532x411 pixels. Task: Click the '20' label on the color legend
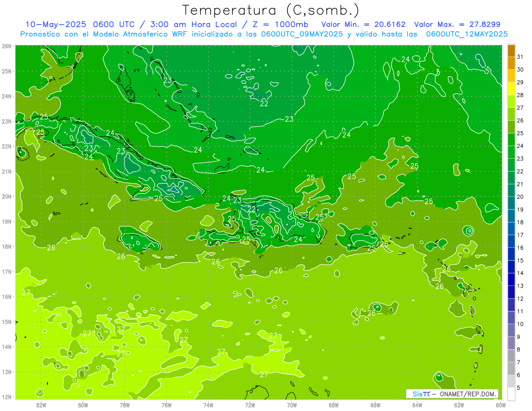click(x=520, y=196)
